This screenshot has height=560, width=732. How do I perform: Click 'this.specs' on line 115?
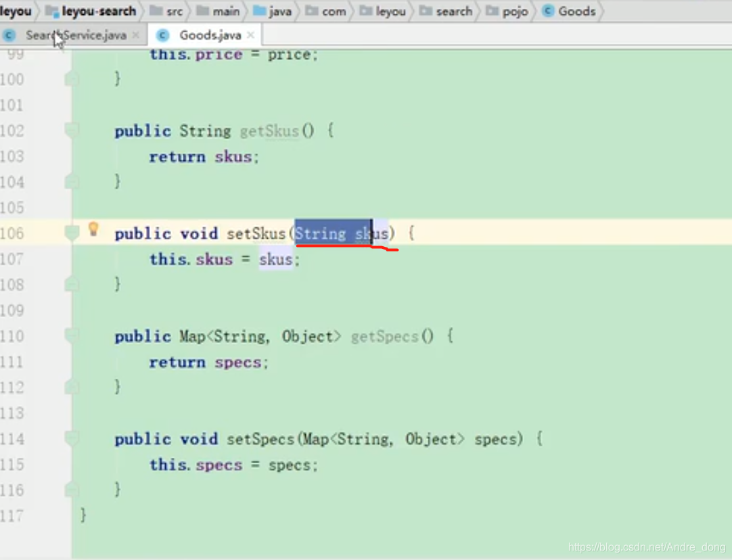[x=196, y=465]
